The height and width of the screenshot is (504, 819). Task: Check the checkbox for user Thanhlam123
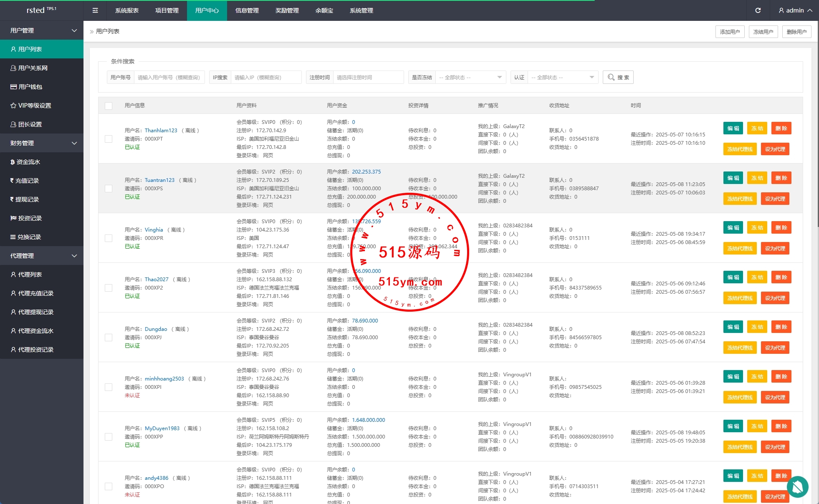(109, 139)
